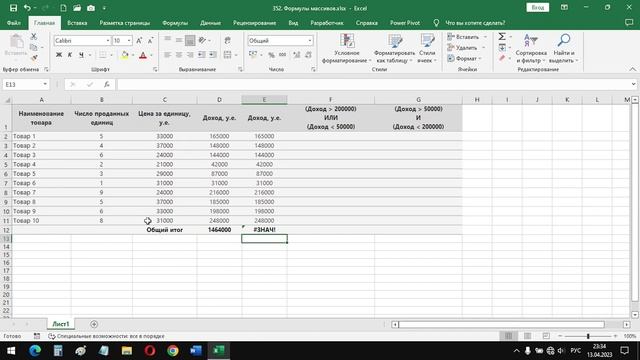Open the number format Общий dropdown
Image resolution: width=640 pixels, height=360 pixels.
310,40
